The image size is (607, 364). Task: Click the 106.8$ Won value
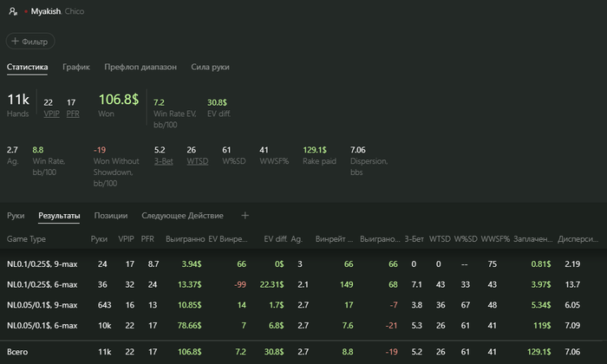[x=119, y=100]
